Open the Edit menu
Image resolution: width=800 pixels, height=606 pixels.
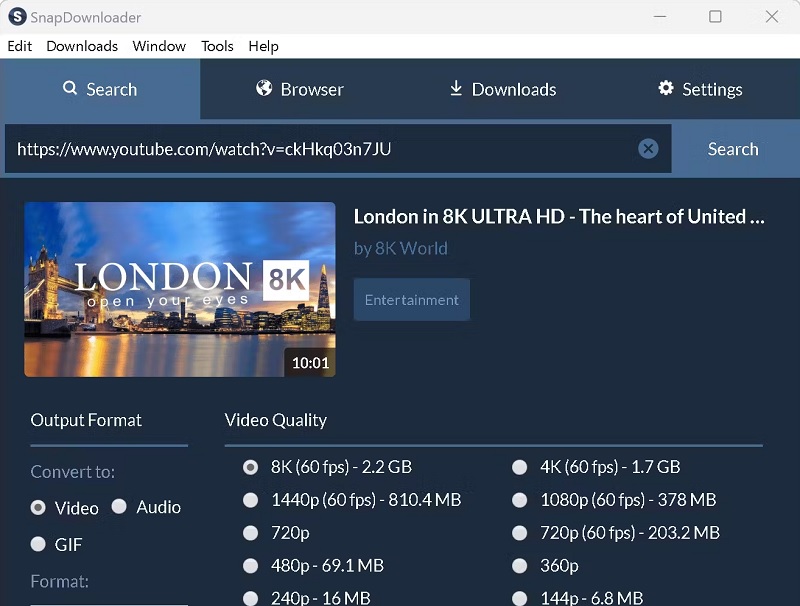pos(19,46)
